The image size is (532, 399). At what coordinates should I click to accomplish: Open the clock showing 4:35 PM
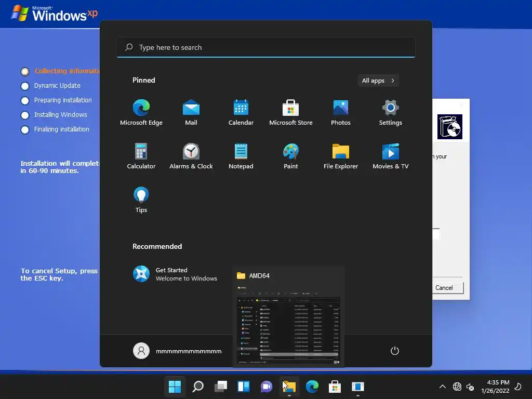(x=495, y=387)
